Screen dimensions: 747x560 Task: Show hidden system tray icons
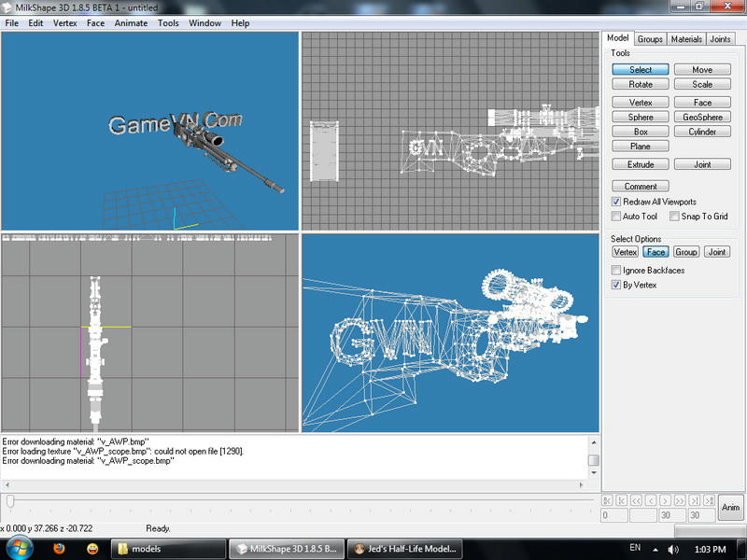[x=657, y=549]
